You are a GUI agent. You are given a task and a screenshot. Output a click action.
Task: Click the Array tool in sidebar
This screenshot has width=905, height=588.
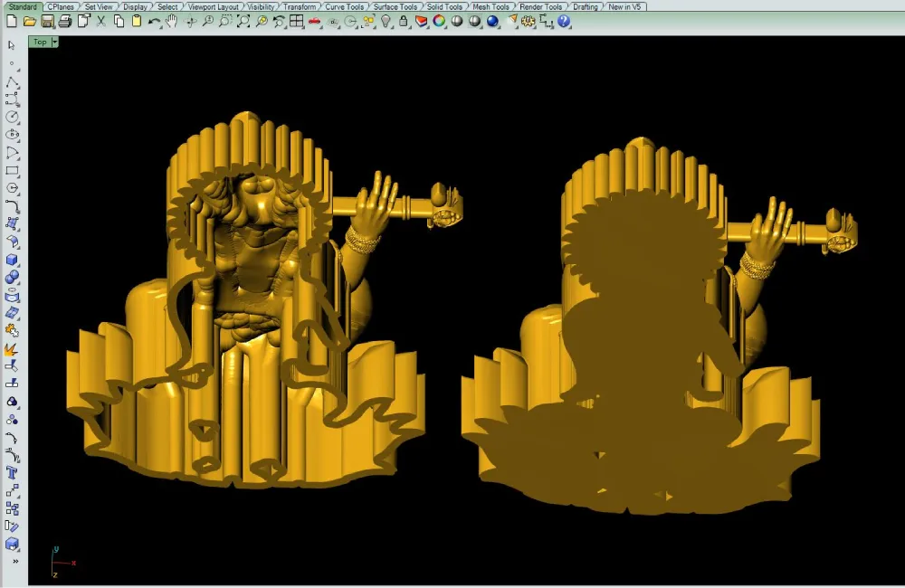(x=12, y=508)
